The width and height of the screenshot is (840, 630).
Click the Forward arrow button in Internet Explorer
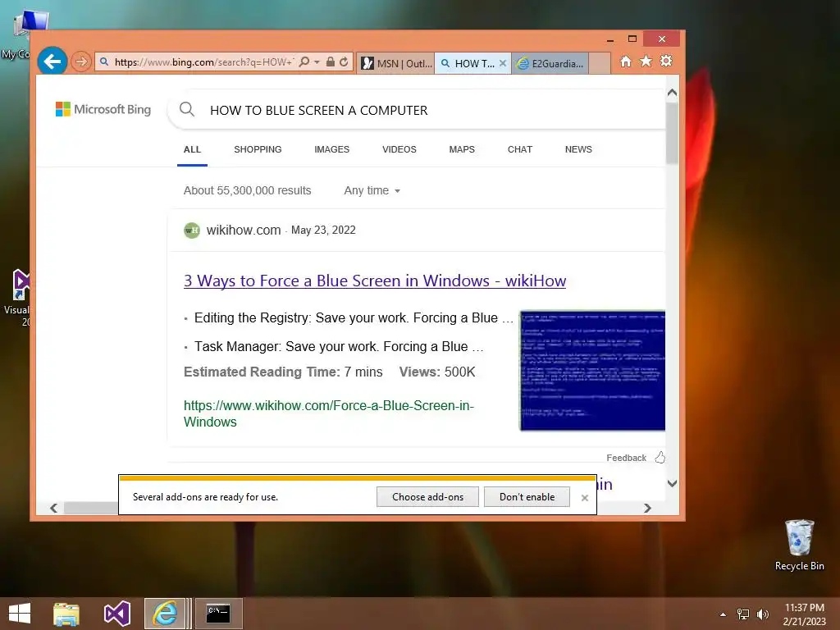pos(81,62)
